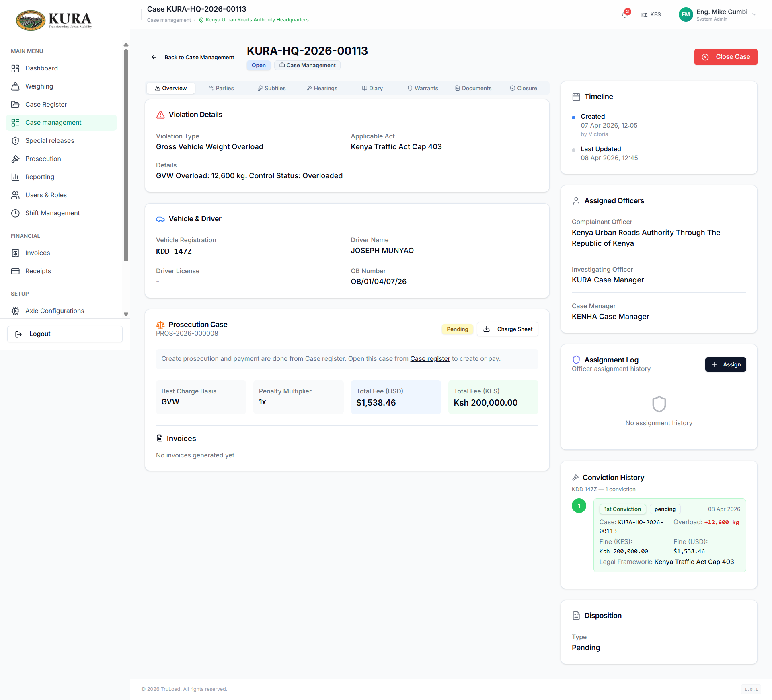Click the KURA logo

click(x=54, y=20)
